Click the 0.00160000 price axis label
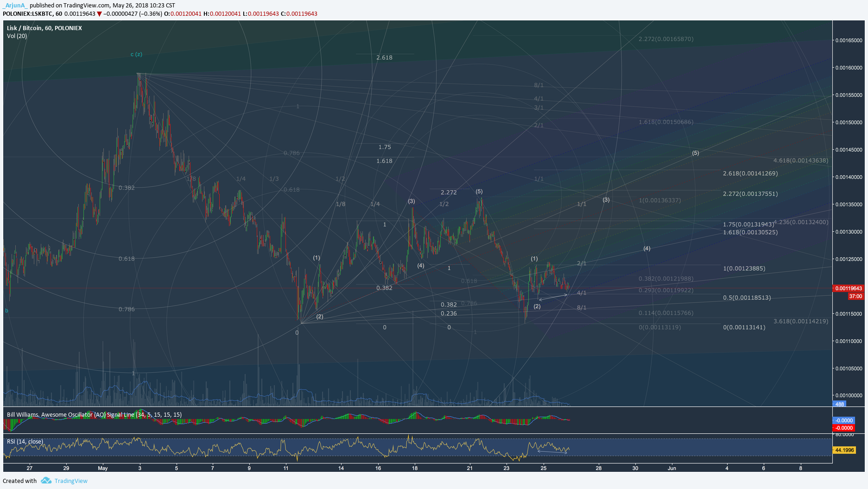The width and height of the screenshot is (868, 489). pos(849,68)
